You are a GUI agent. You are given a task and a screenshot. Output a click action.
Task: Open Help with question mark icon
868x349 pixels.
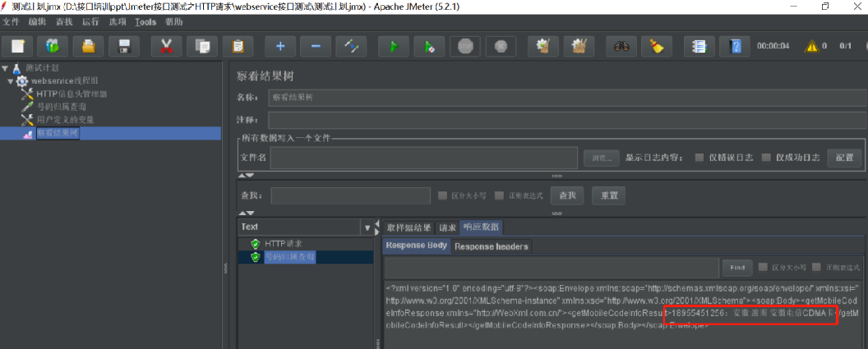coord(735,46)
